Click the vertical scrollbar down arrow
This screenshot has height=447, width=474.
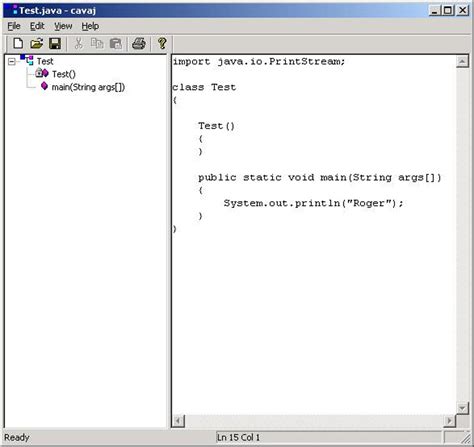click(462, 408)
